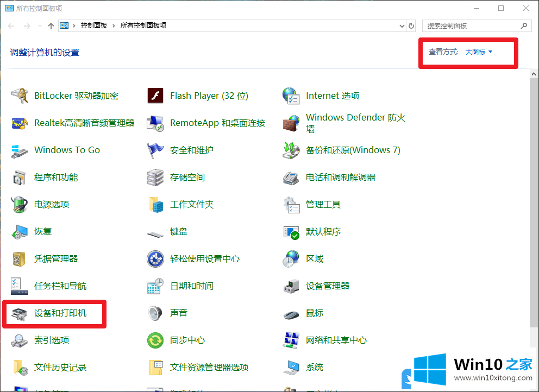This screenshot has height=392, width=539.
Task: Click the 所有控制面板项 breadcrumb segment
Action: pos(143,26)
